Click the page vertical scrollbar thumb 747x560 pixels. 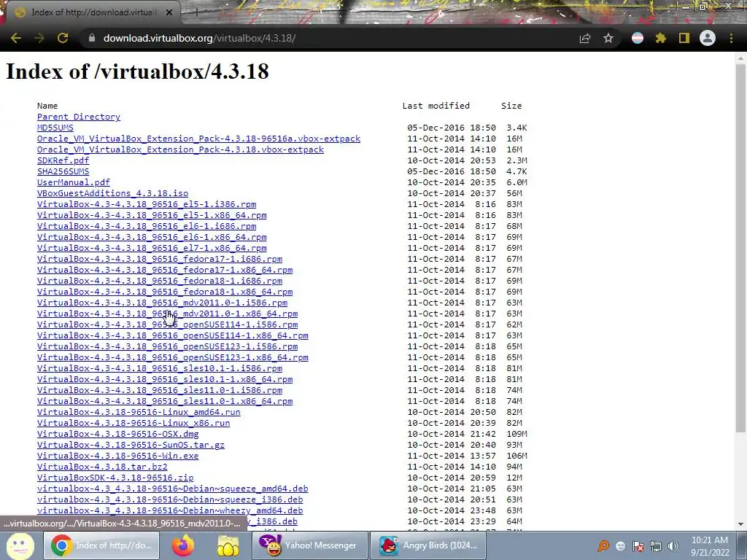click(x=740, y=248)
